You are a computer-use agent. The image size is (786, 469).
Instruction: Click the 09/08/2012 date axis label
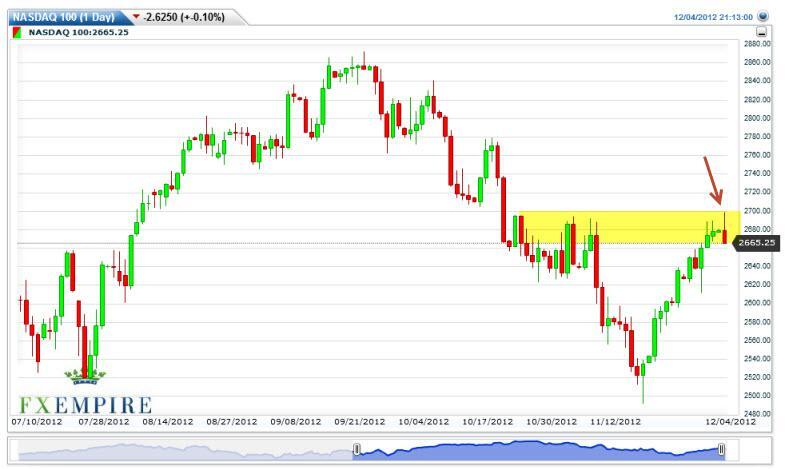point(296,422)
